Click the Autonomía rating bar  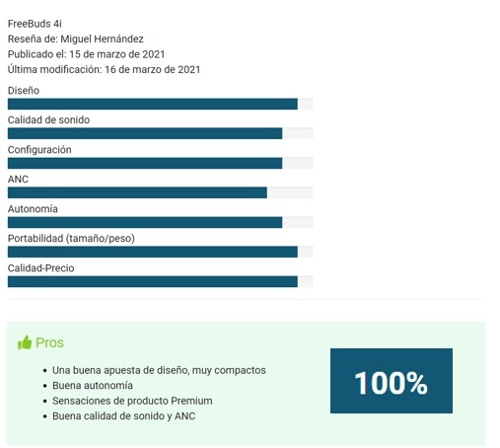click(160, 222)
